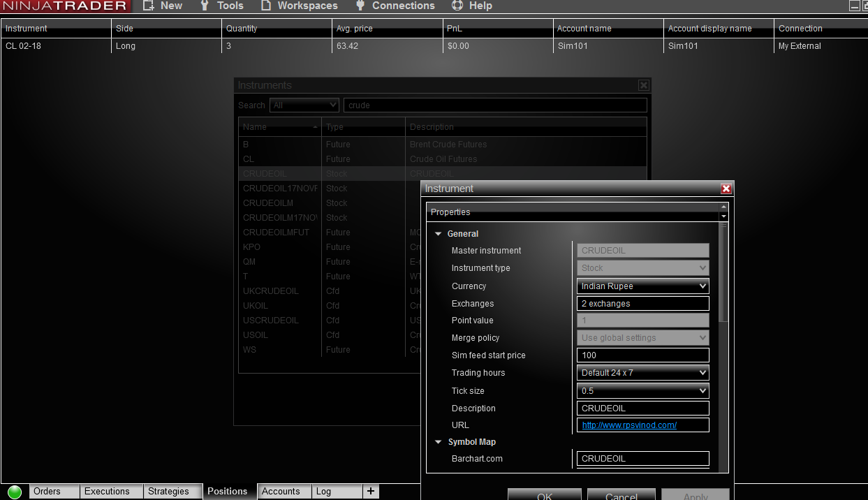The image size is (868, 500).
Task: Open the Trading hours dropdown
Action: [x=643, y=373]
